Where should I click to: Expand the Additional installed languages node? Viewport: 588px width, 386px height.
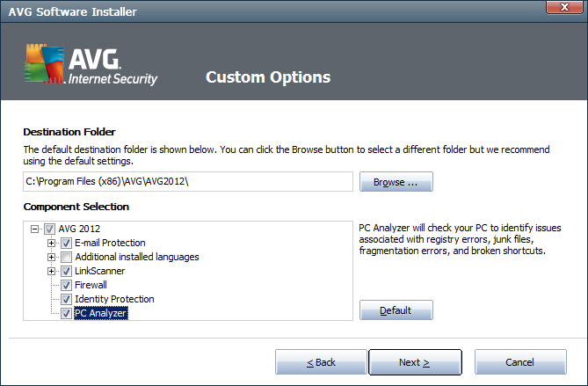pos(51,257)
